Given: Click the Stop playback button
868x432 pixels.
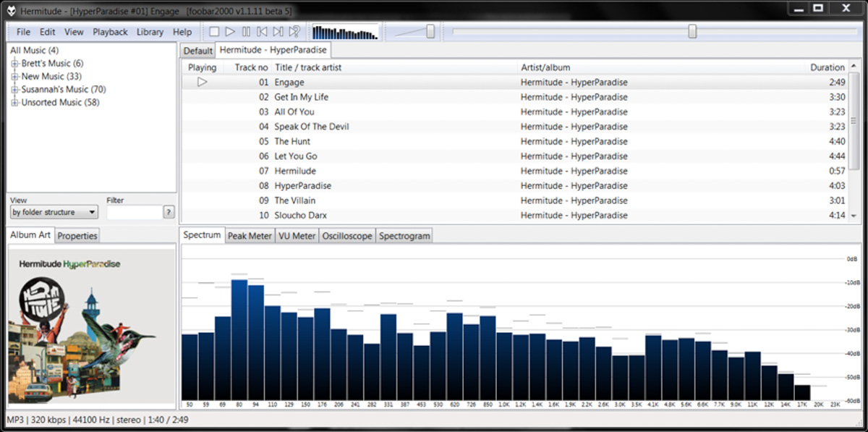Looking at the screenshot, I should tap(214, 32).
